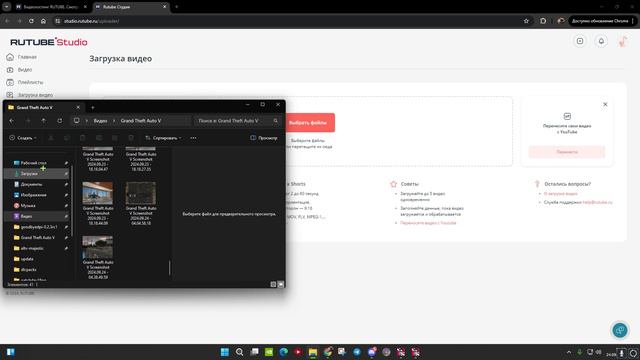Viewport: 640px width, 360px height.
Task: Open Explorer more options ellipsis
Action: tap(193, 138)
